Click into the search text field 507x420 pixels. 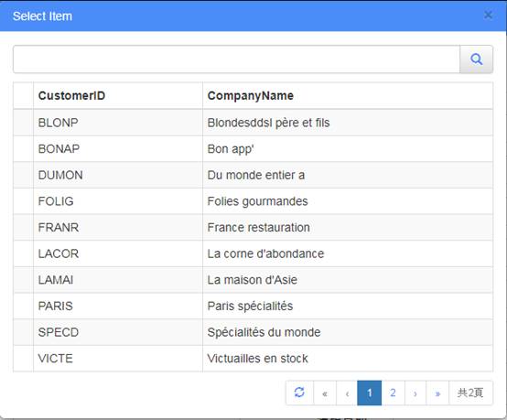click(236, 59)
